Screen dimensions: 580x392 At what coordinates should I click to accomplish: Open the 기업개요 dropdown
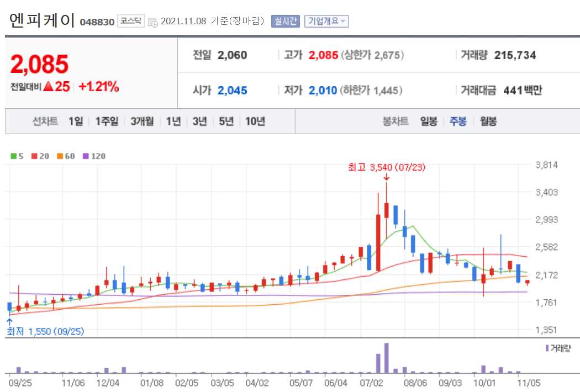coord(326,21)
